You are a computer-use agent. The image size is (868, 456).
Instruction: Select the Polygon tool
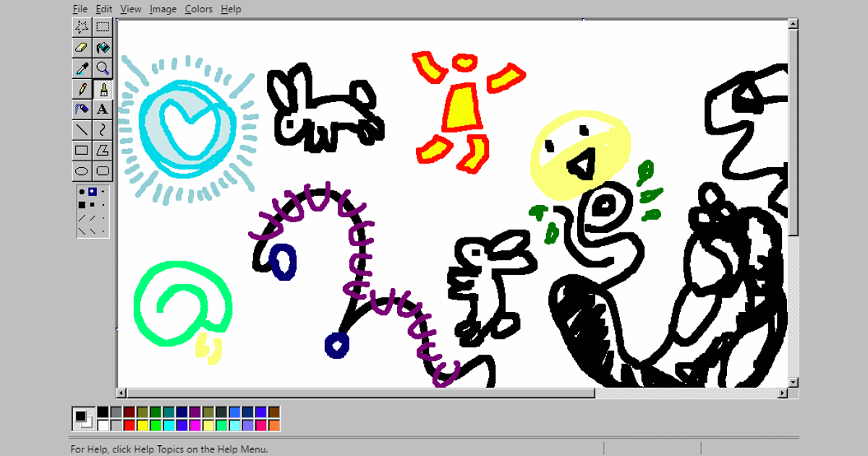pos(103,151)
